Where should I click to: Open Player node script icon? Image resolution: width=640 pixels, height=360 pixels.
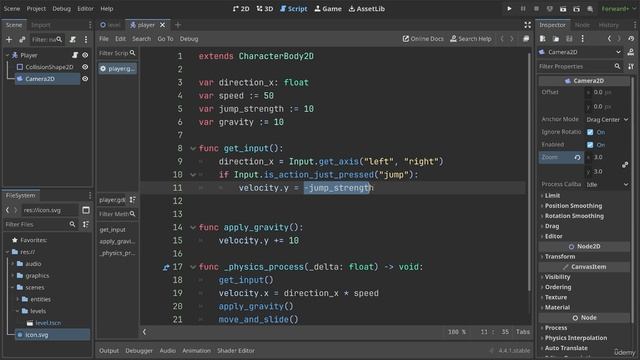[x=75, y=55]
